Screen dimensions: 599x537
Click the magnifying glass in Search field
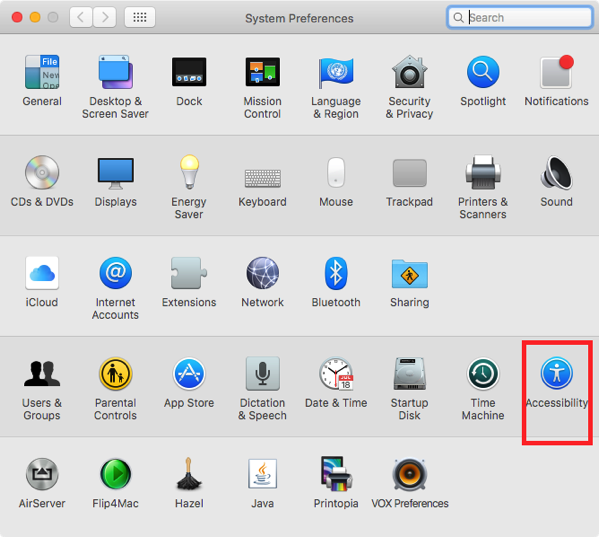(458, 18)
